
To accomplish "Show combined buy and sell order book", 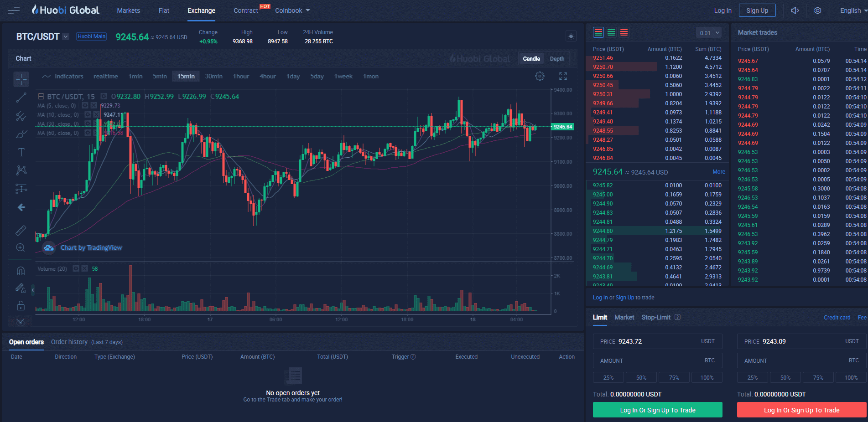I will [598, 32].
